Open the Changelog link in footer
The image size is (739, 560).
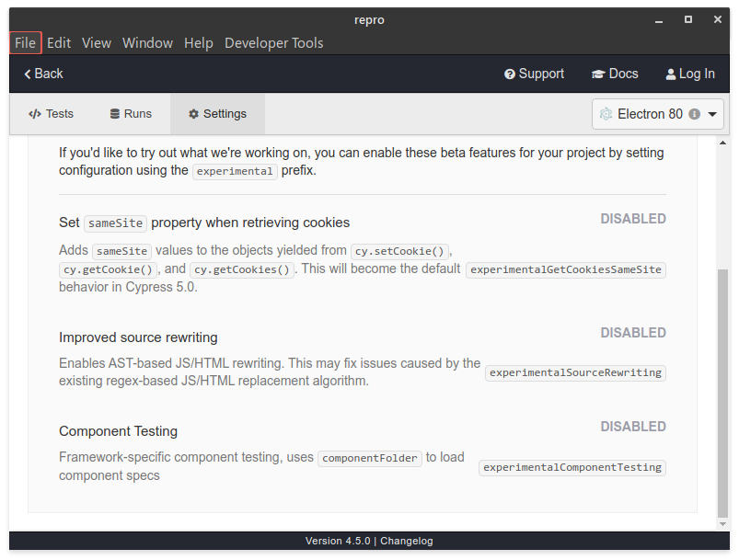407,542
